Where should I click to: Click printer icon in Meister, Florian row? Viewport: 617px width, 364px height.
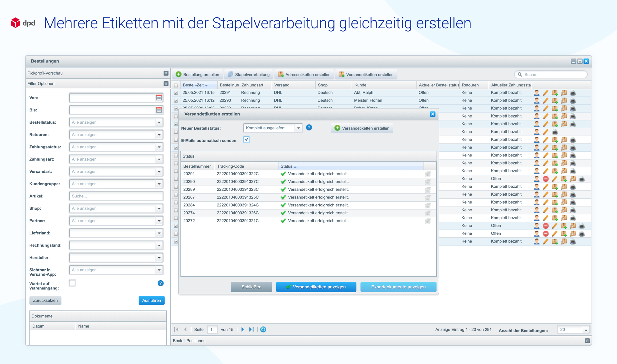(x=573, y=101)
